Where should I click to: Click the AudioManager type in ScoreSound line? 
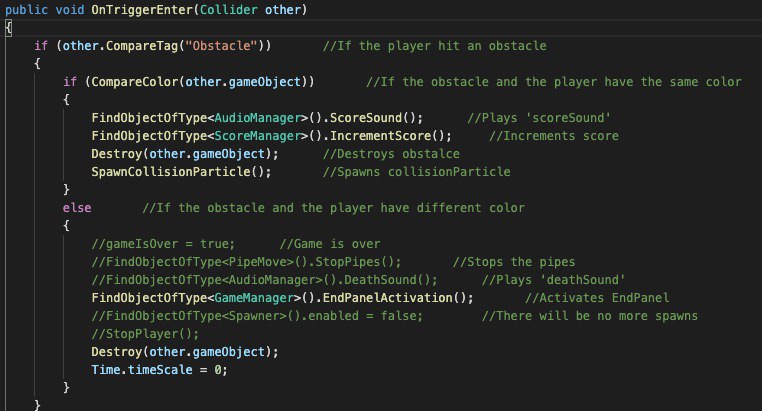[x=258, y=118]
